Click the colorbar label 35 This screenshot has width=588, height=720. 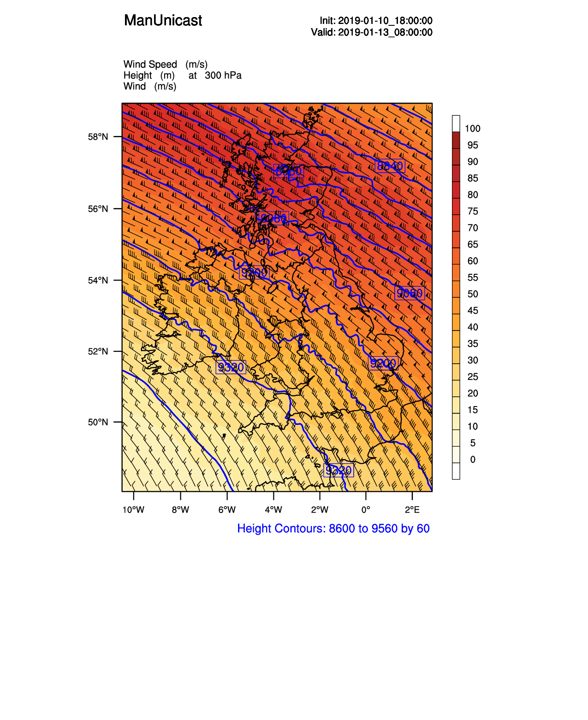tap(473, 344)
